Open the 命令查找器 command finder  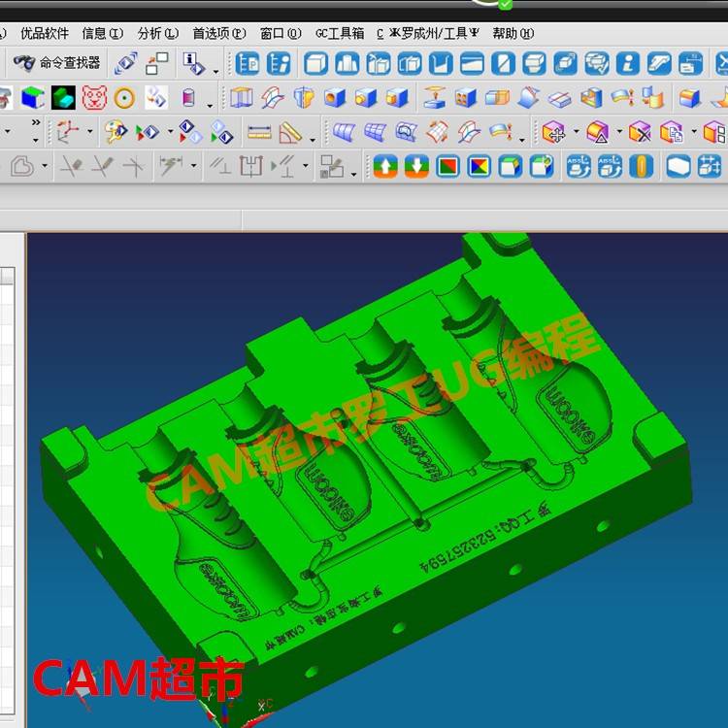[x=57, y=63]
